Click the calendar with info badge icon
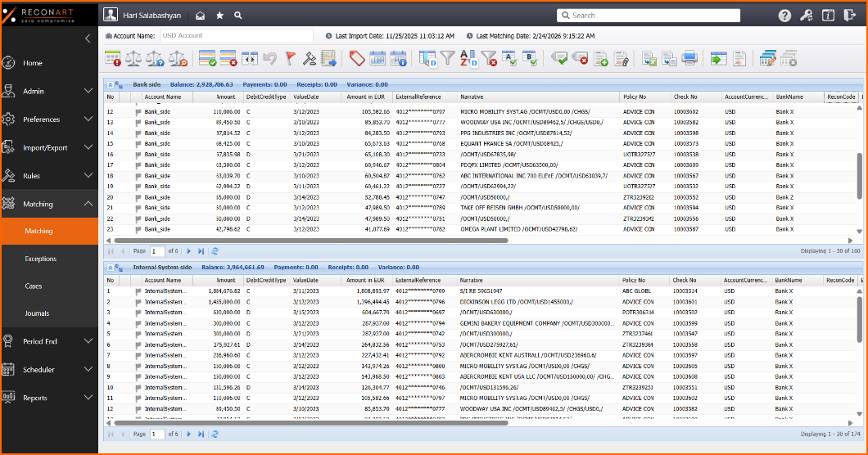 (x=399, y=58)
